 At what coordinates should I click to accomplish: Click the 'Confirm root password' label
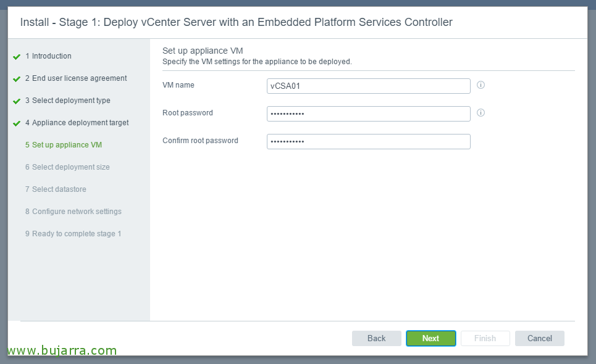200,141
